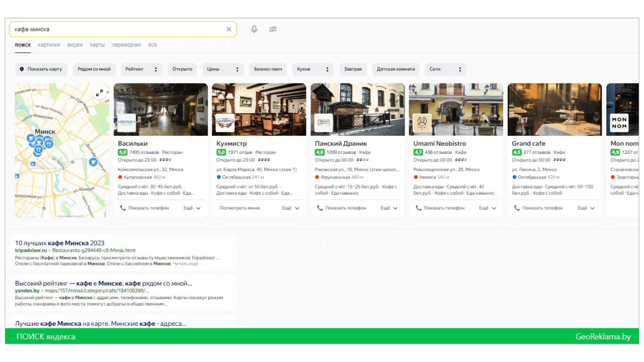
Task: Open the 'Сети' dropdown filter
Action: tap(445, 69)
